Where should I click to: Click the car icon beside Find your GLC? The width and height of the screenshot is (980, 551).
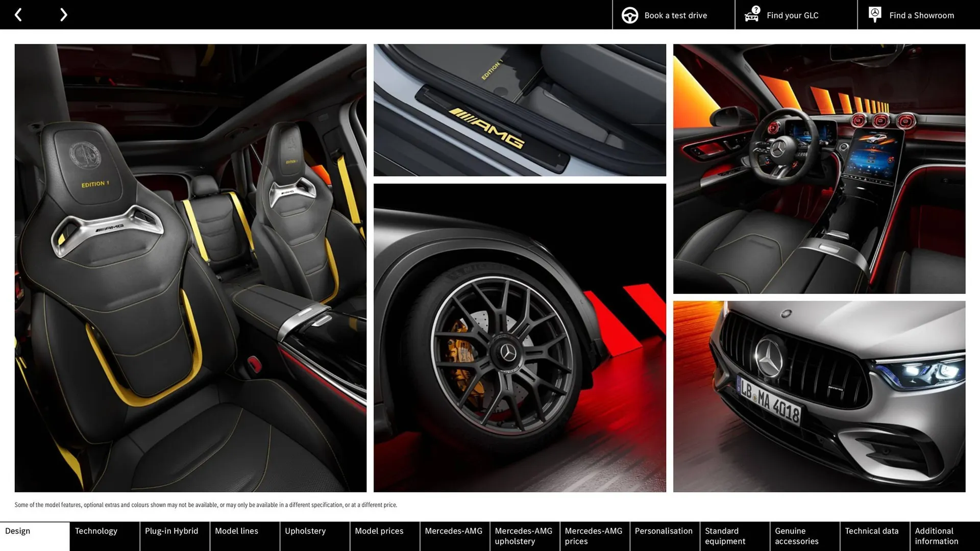click(752, 15)
